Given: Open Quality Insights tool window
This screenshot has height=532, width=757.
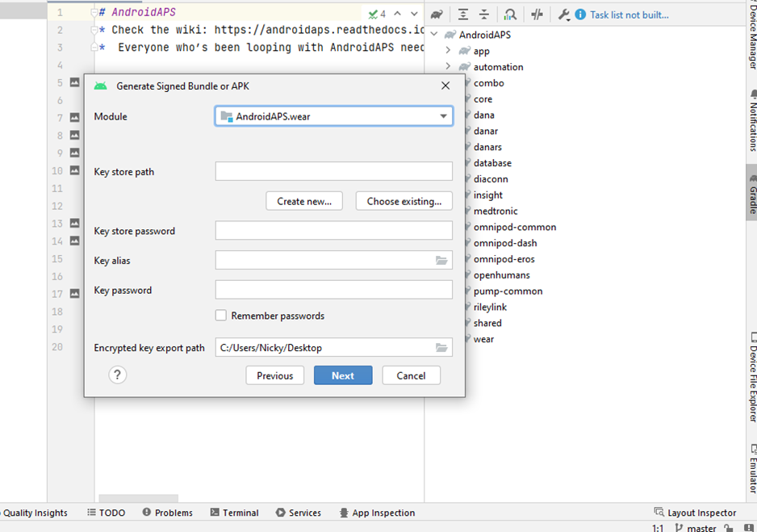Looking at the screenshot, I should pyautogui.click(x=34, y=513).
